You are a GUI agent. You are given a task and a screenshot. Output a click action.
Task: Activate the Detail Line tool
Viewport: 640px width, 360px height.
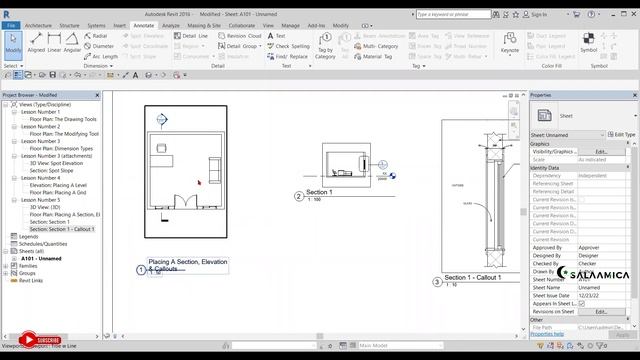point(191,36)
